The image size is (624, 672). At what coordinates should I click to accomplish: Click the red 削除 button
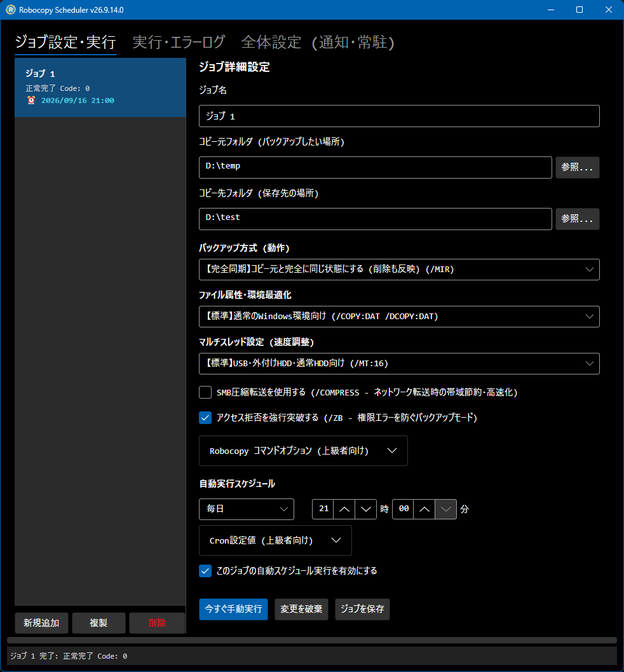[157, 623]
